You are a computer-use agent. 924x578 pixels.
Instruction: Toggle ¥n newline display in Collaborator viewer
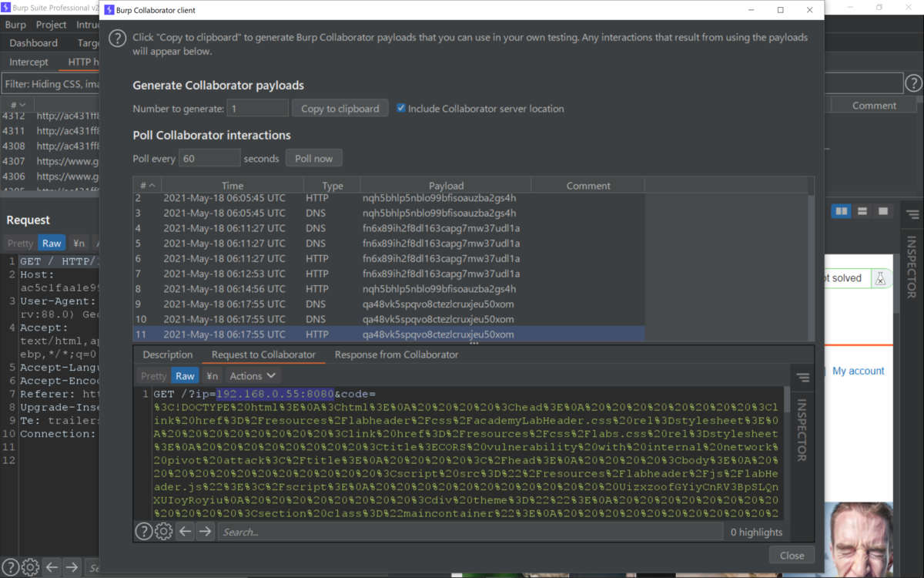(x=212, y=376)
